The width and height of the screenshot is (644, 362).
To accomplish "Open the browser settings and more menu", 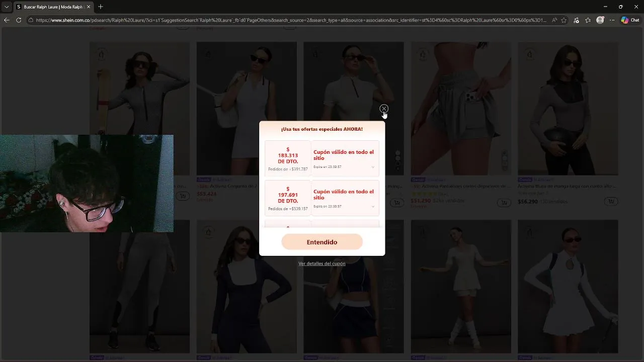I will click(612, 20).
